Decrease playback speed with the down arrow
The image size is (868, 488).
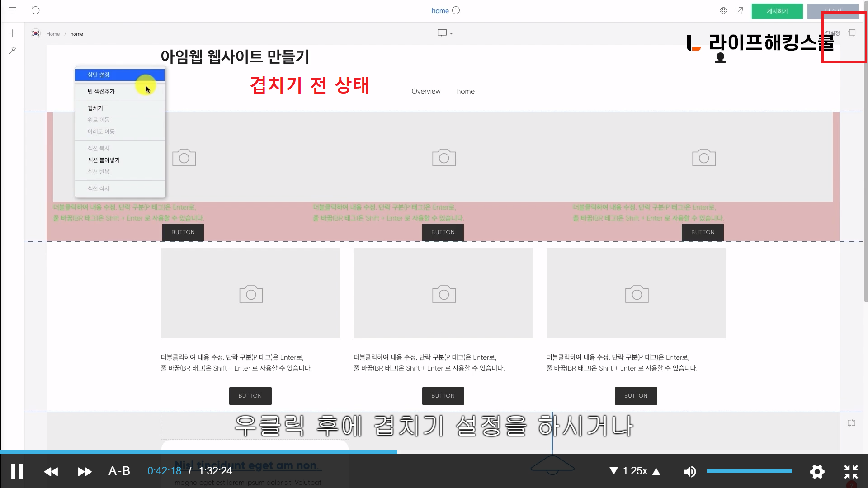point(613,471)
